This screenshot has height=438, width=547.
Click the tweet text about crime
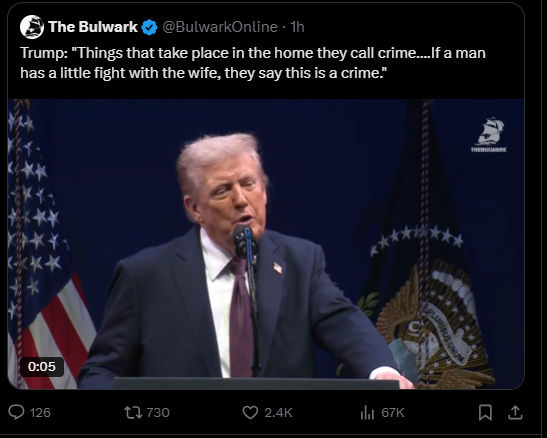253,63
